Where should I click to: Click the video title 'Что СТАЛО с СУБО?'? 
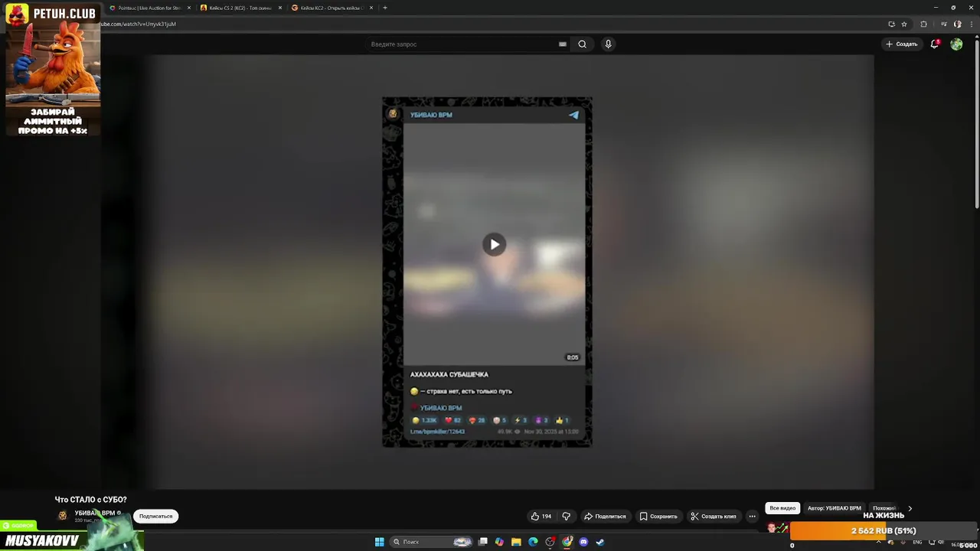click(x=90, y=500)
